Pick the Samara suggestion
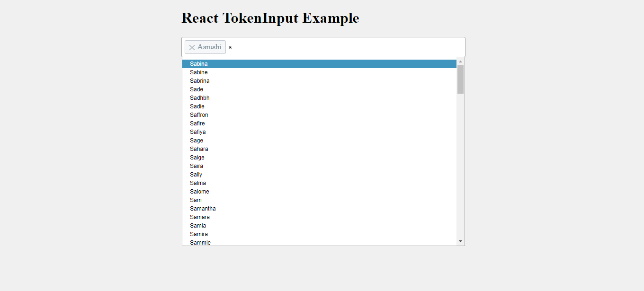Image resolution: width=644 pixels, height=291 pixels. 319,217
